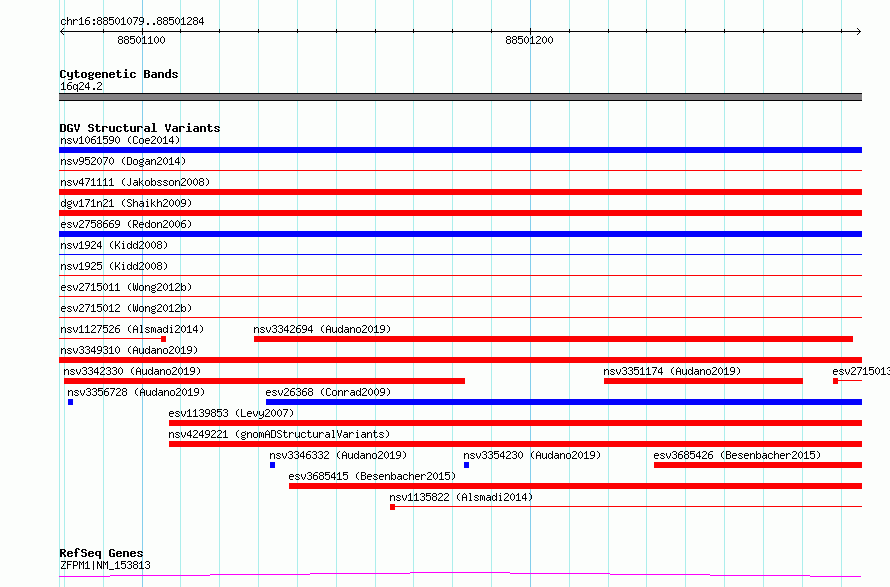Click nsv1135822 (Alsmadi2014) label
Viewport: 890px width, 587px height.
[461, 497]
